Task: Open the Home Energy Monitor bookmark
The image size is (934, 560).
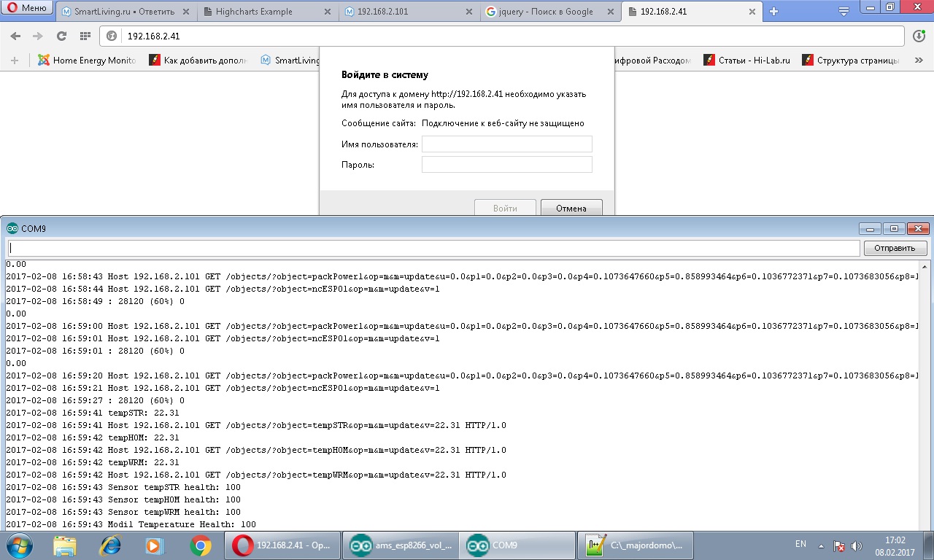Action: [87, 61]
